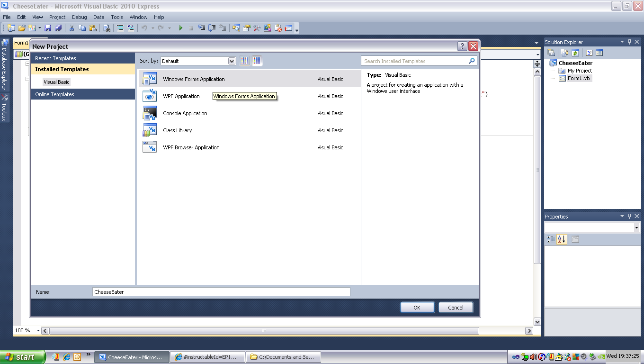
Task: Click the Uncomment lines toolbar icon
Action: pos(131,28)
